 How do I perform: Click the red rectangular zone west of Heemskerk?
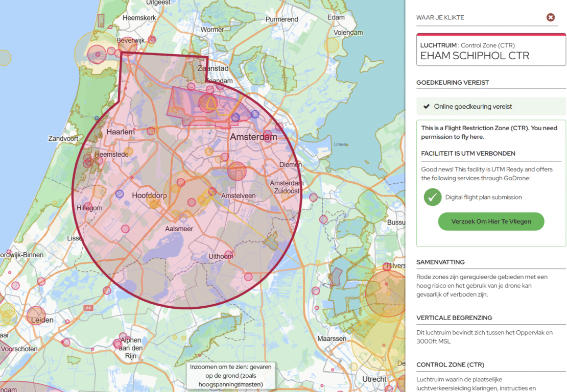tap(101, 20)
